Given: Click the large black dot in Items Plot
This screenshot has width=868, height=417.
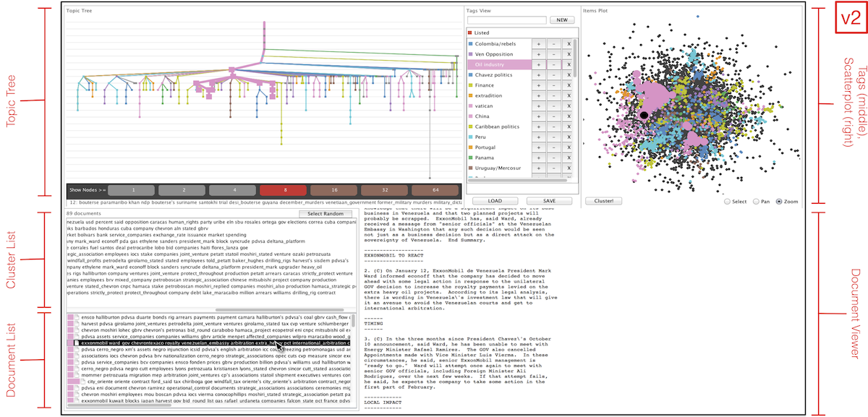Looking at the screenshot, I should 644,116.
